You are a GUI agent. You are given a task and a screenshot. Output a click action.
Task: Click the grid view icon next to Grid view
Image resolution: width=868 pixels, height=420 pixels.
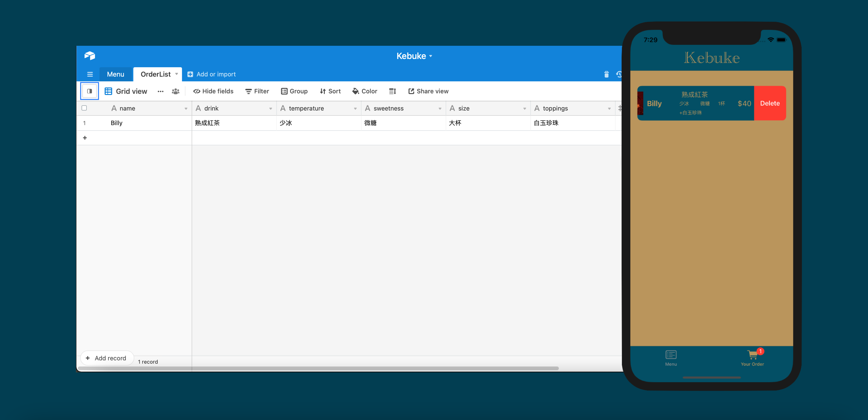[108, 91]
